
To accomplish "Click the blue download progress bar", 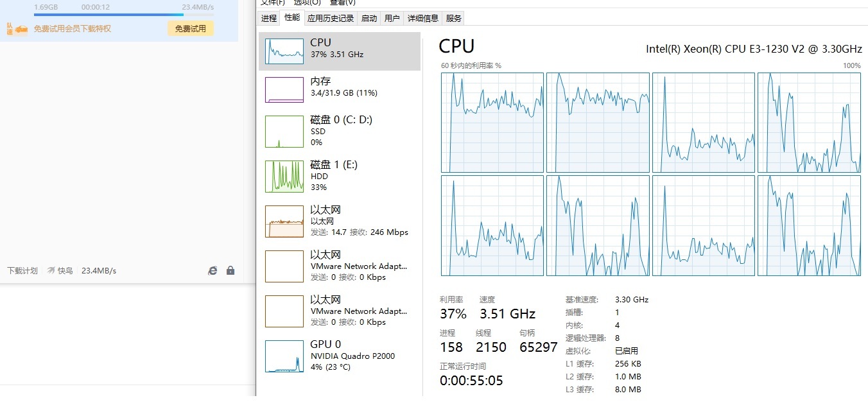I will 109,15.
